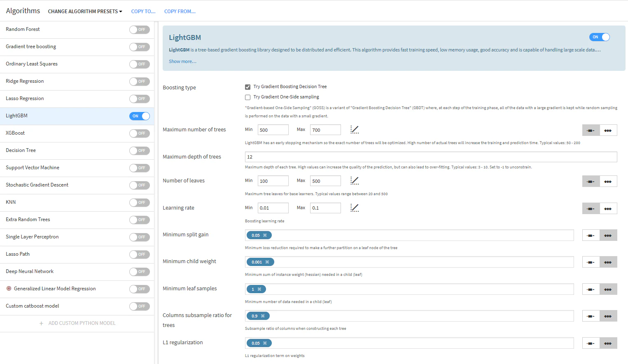Select explicit values mode for Maximum number of trees
The height and width of the screenshot is (364, 628).
(608, 130)
